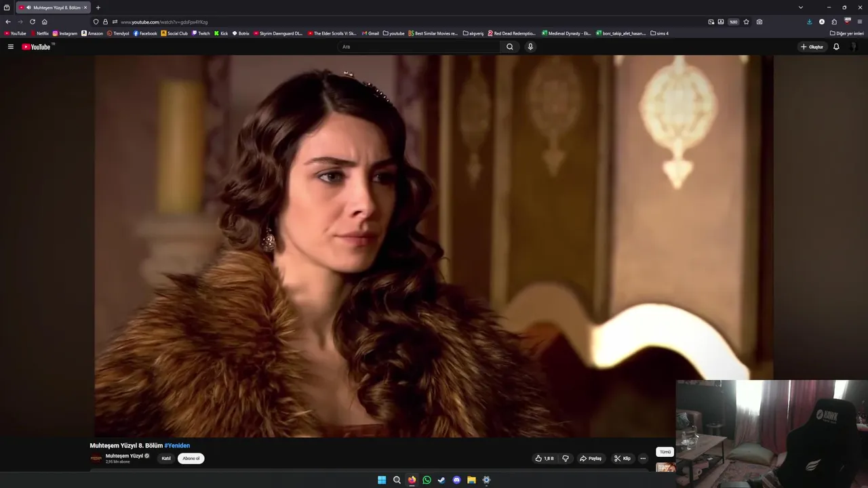Click the video player to pause
Viewport: 868px width, 488px height.
[434, 245]
